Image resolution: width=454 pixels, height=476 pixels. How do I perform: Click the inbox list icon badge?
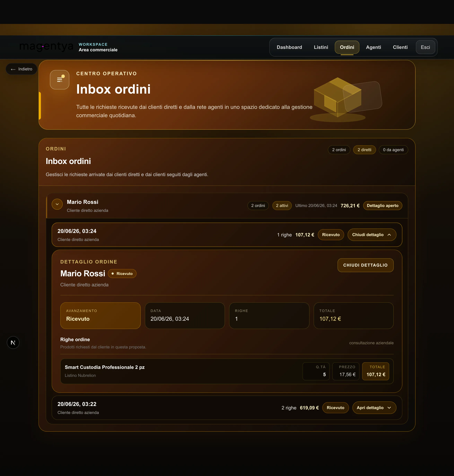tap(60, 80)
